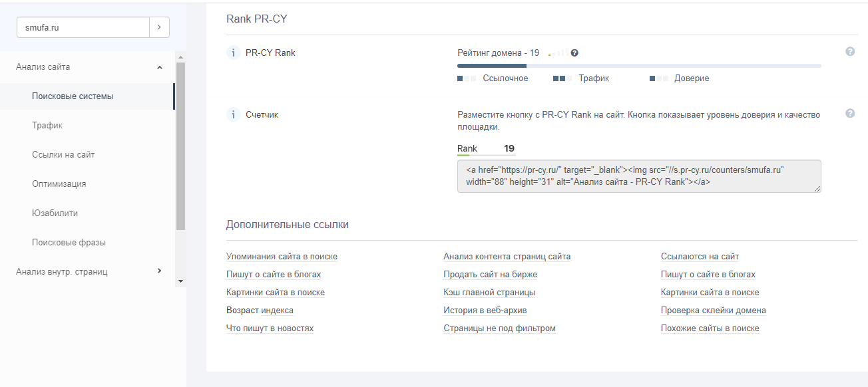Viewport: 868px width, 387px height.
Task: Open help icon for Счетчик row
Action: tap(850, 114)
